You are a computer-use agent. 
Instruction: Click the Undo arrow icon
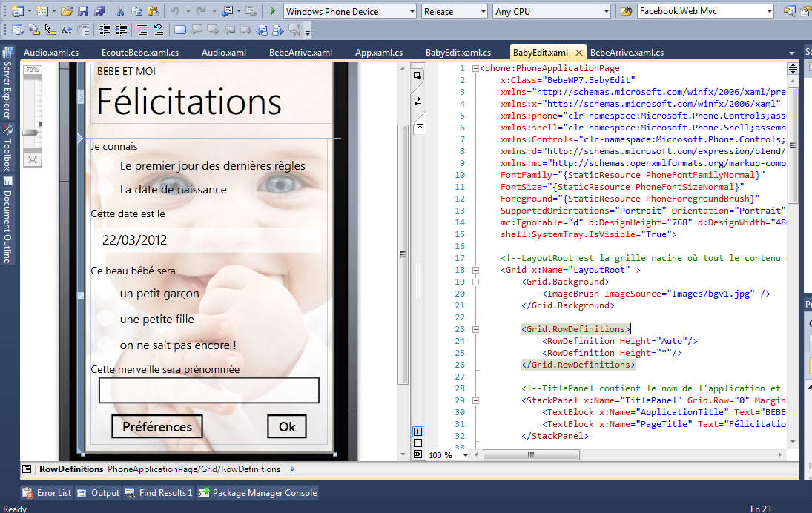click(x=175, y=12)
